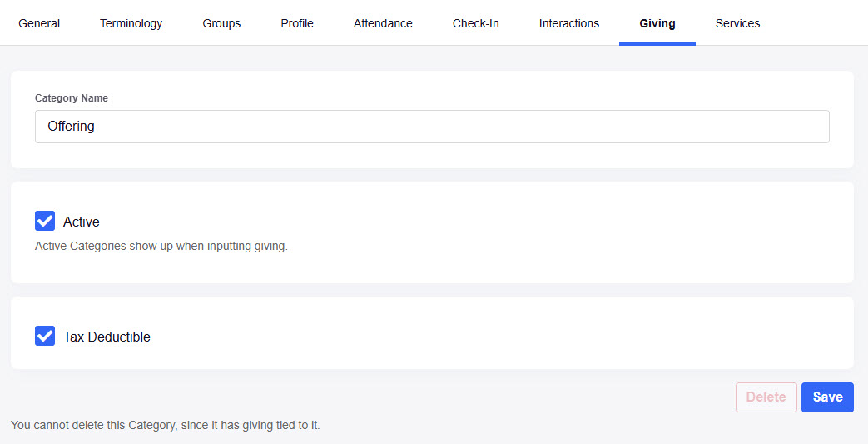Go to the Groups tab
The image size is (868, 444).
[221, 23]
